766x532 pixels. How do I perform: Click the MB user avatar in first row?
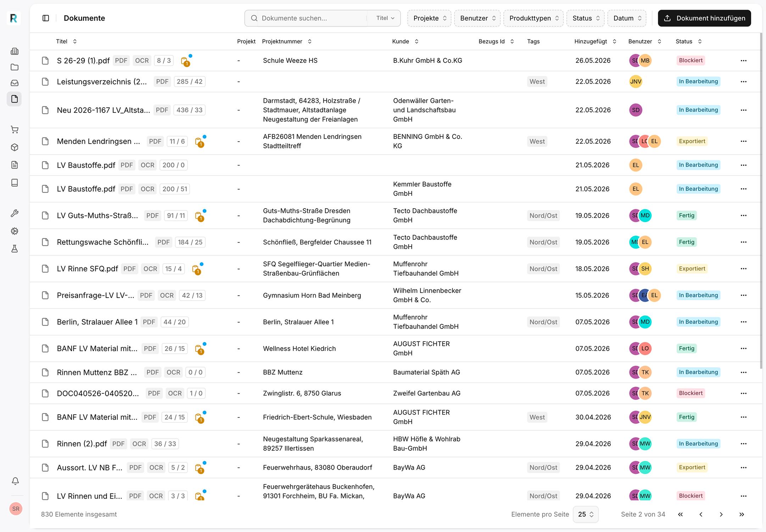645,61
